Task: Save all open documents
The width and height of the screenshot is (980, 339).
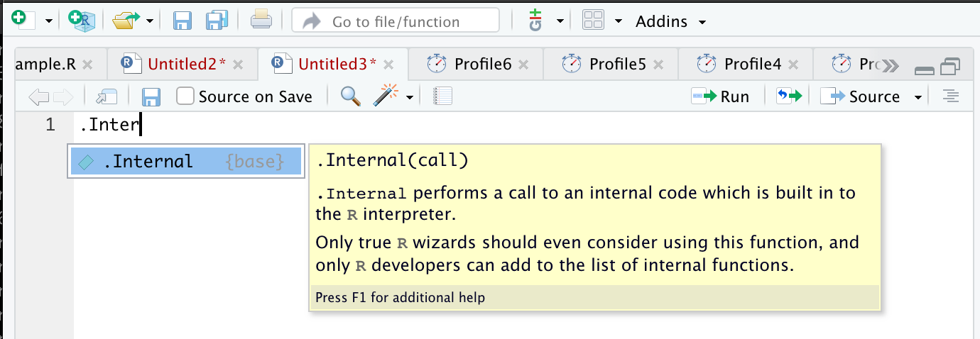Action: click(x=217, y=21)
